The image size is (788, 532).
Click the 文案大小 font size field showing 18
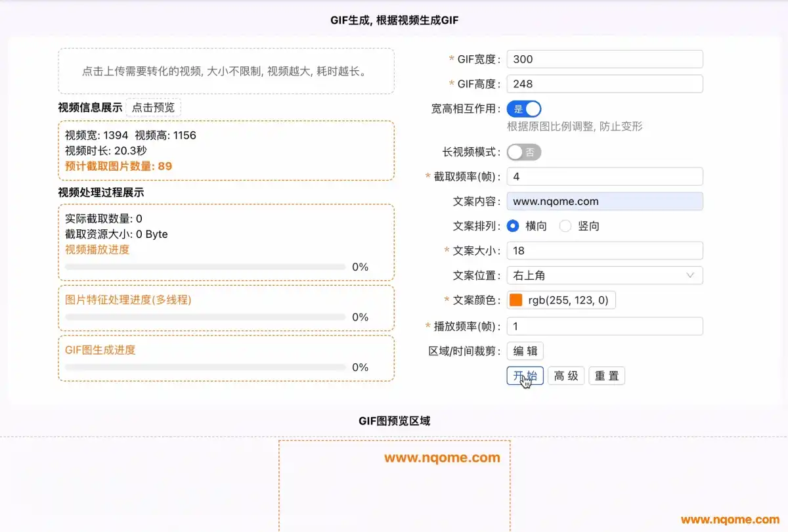[604, 250]
